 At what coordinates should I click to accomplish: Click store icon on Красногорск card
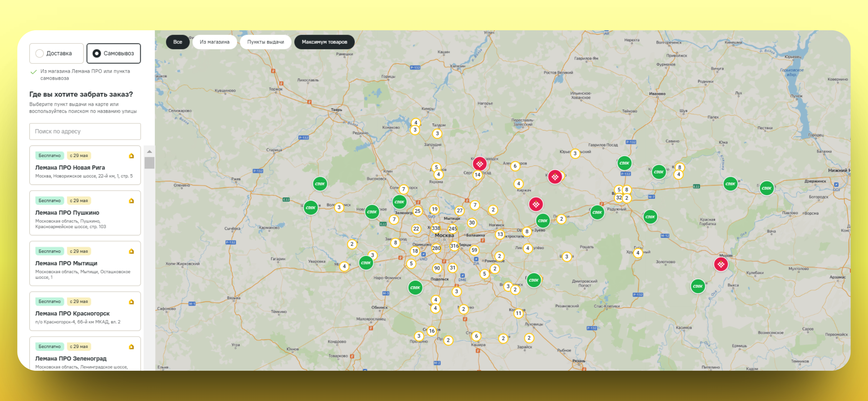pos(132,302)
